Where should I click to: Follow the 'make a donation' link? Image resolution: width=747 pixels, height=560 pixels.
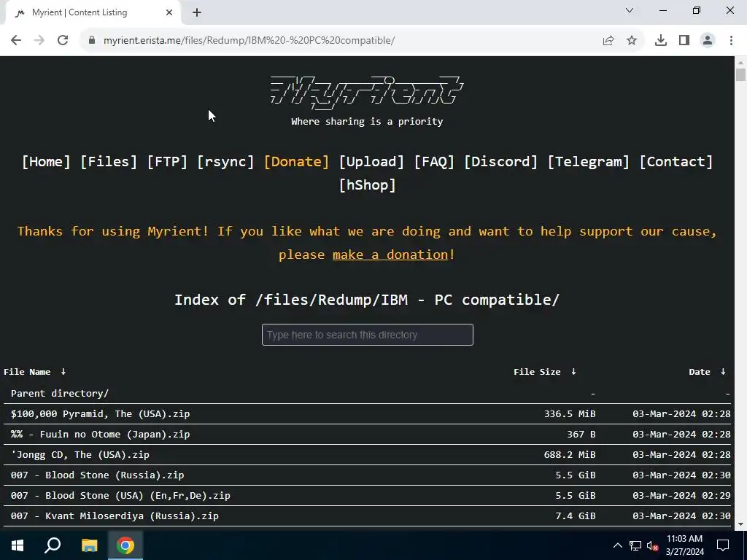tap(390, 254)
